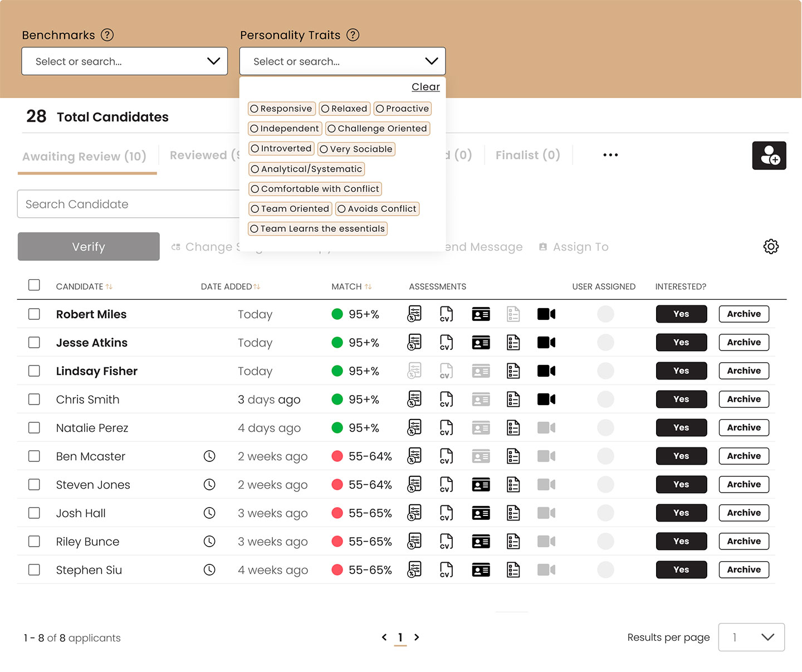Click red match dot for Ben Mcaster
Viewport: 802px width, 672px height.
[337, 456]
